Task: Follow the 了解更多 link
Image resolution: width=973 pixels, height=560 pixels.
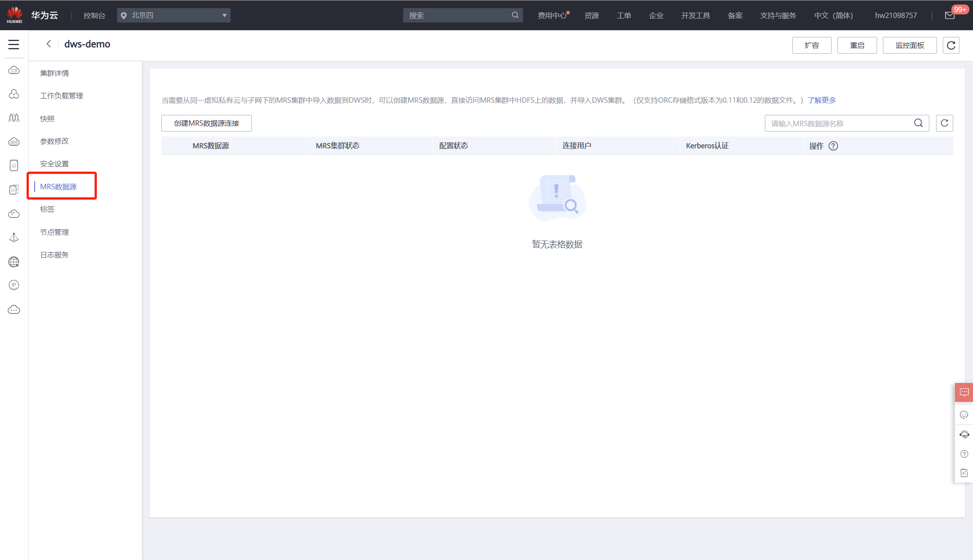Action: point(821,100)
